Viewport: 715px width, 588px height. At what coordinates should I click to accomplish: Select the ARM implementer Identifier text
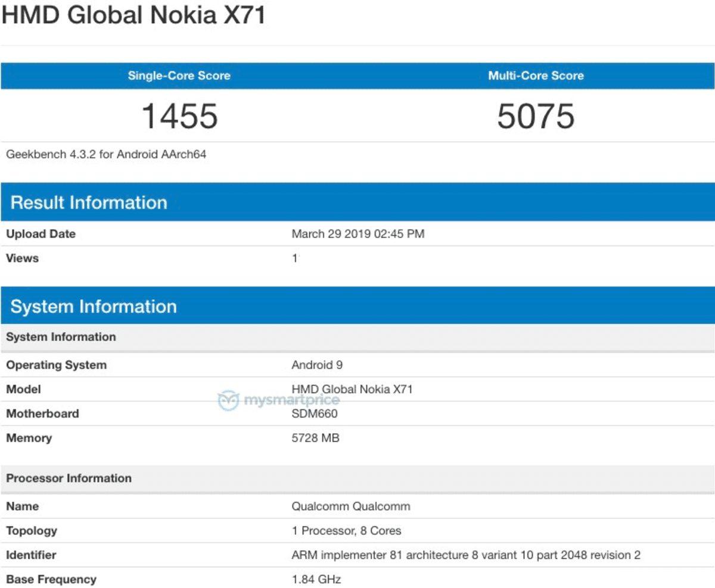(x=465, y=555)
